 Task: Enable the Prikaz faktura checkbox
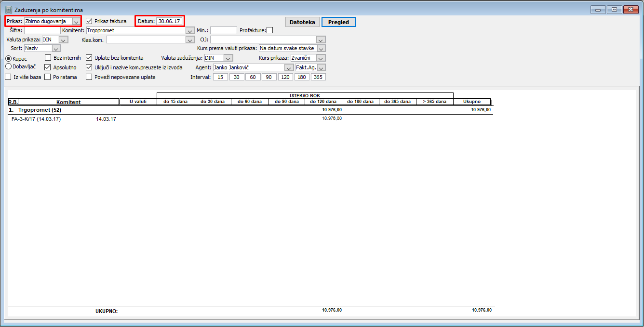pyautogui.click(x=89, y=21)
